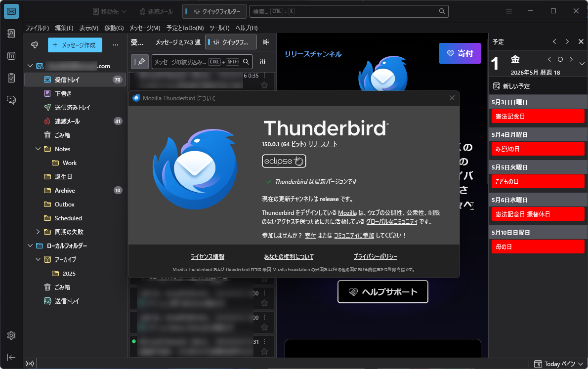Click the メッセージ作成 button
Image resolution: width=588 pixels, height=369 pixels.
[x=75, y=45]
